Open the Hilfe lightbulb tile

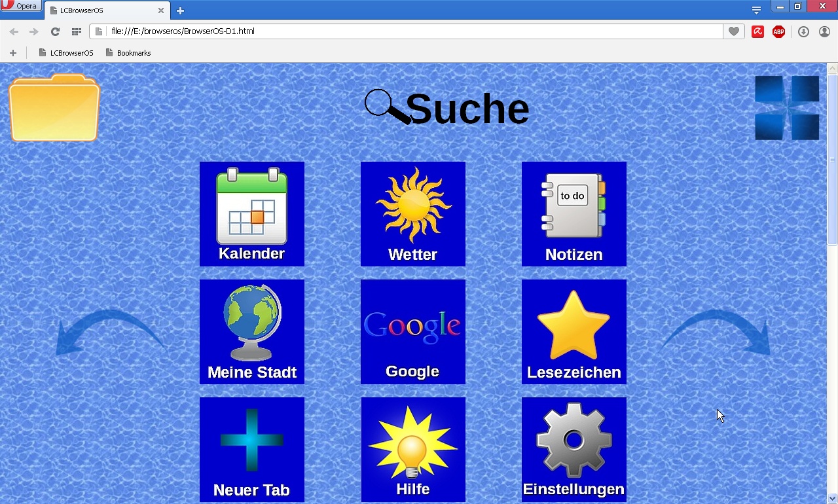pyautogui.click(x=413, y=450)
